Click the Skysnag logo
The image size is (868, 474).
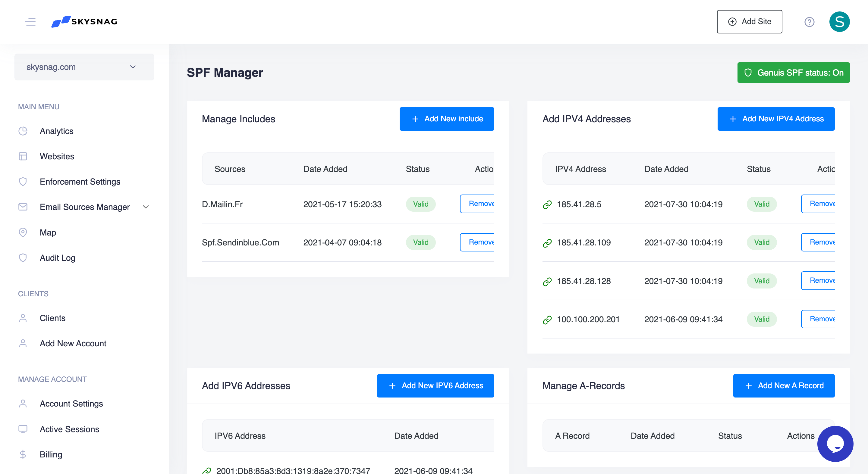[x=84, y=22]
